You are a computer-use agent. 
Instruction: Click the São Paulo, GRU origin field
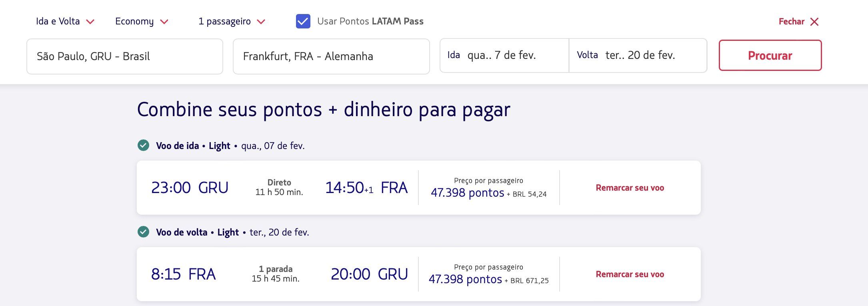125,56
